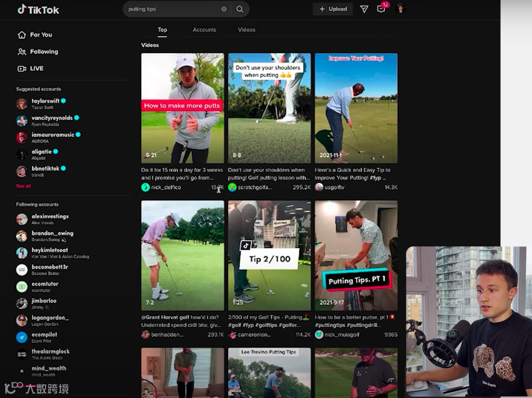Click vancityreynolds' avatar
532x398 pixels.
click(x=22, y=121)
